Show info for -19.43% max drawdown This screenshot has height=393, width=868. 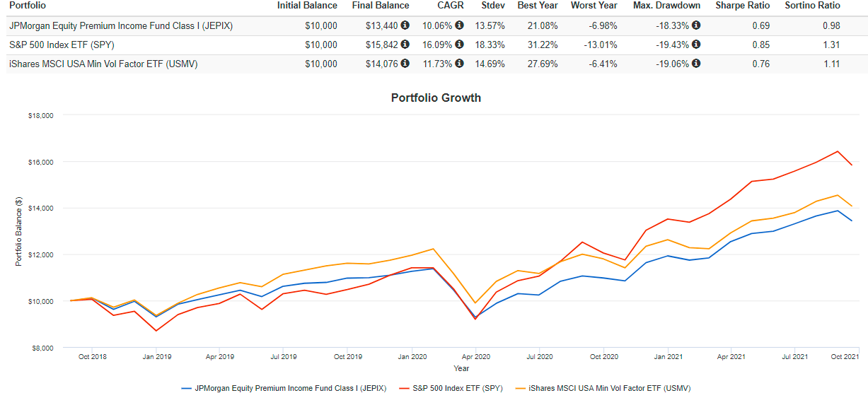click(x=696, y=45)
